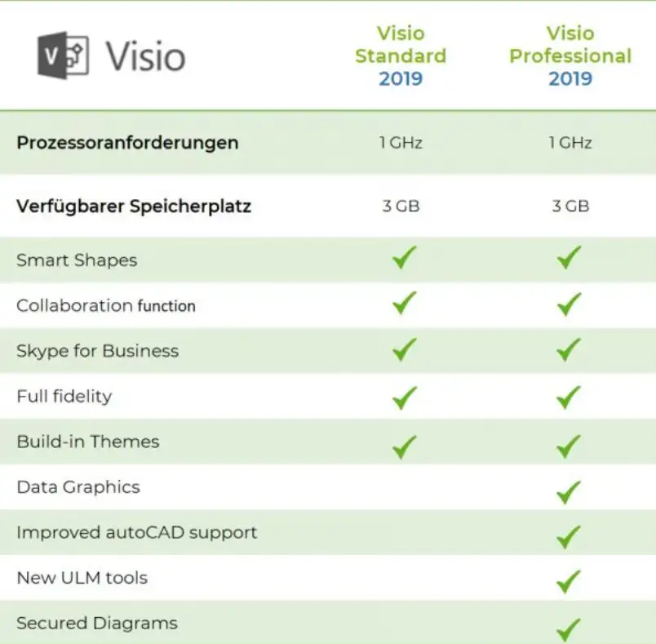Click the Skype for Business feature label
The image size is (656, 644).
(97, 351)
